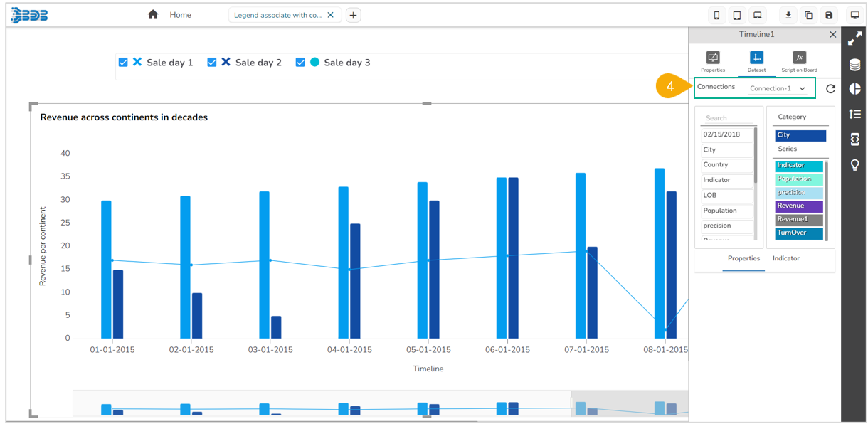The height and width of the screenshot is (424, 868).
Task: Switch to the Indicator tab
Action: [x=786, y=258]
